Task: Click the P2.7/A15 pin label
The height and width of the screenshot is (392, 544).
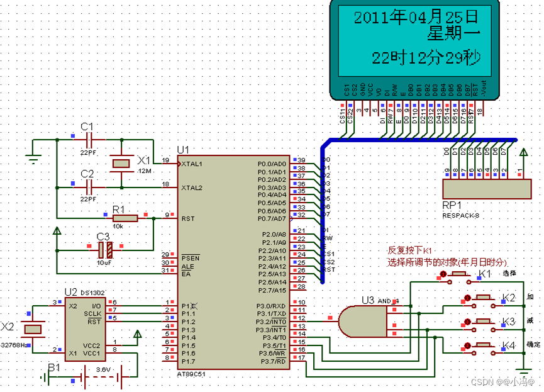Action: 272,290
